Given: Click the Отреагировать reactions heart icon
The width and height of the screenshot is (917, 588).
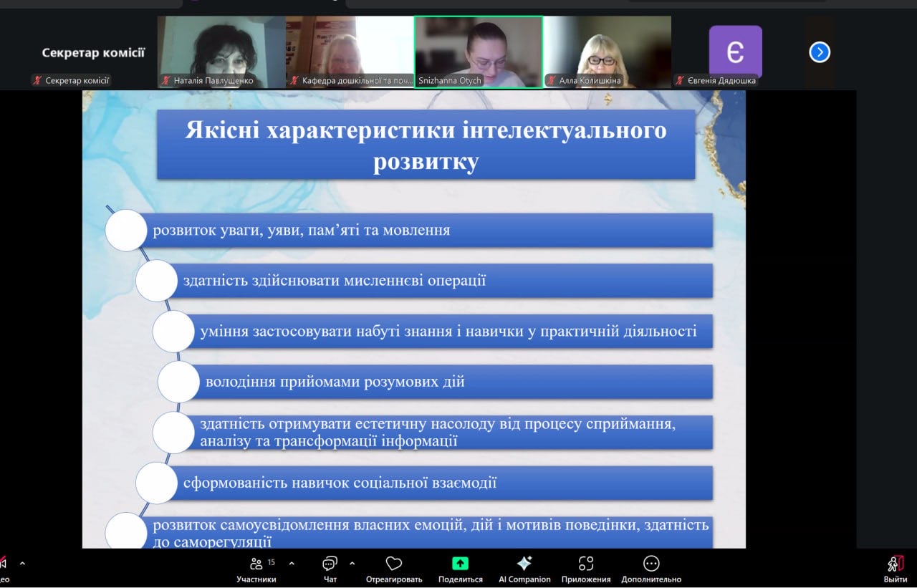Looking at the screenshot, I should click(x=393, y=564).
